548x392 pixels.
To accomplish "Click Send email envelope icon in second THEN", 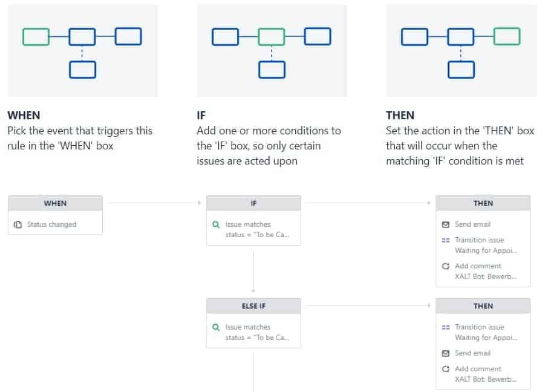I will click(x=446, y=353).
